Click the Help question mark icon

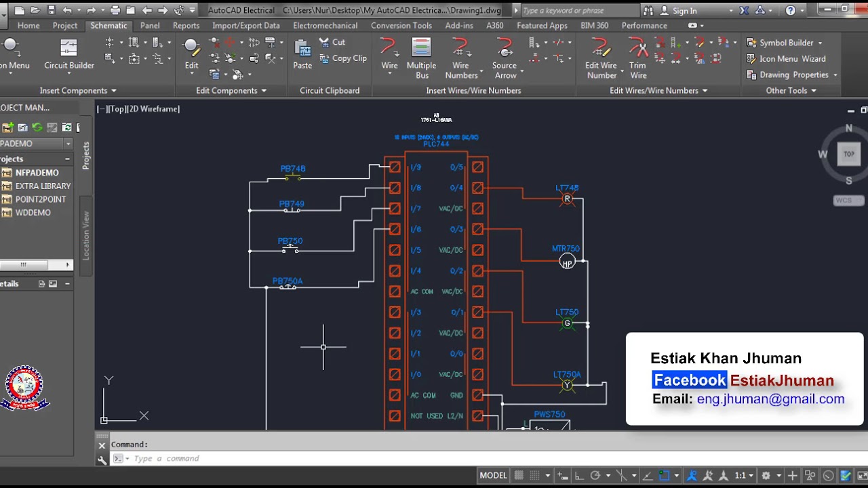pyautogui.click(x=791, y=11)
